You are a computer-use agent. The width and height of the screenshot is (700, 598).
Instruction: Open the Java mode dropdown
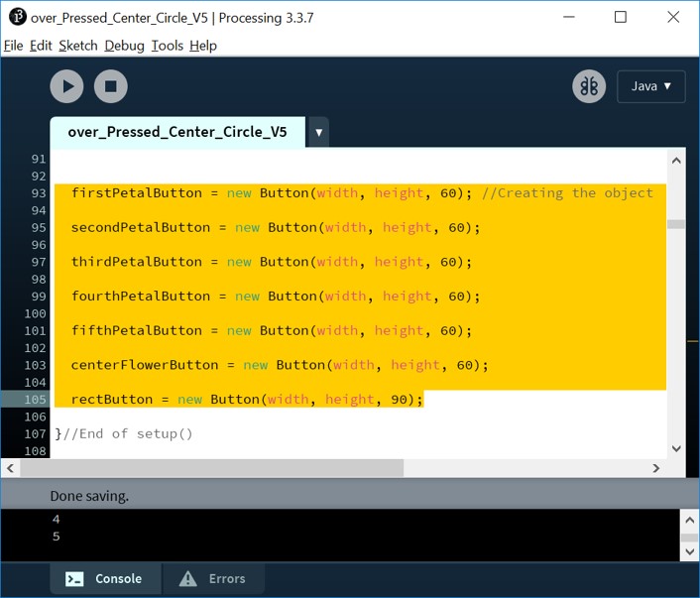pos(650,86)
